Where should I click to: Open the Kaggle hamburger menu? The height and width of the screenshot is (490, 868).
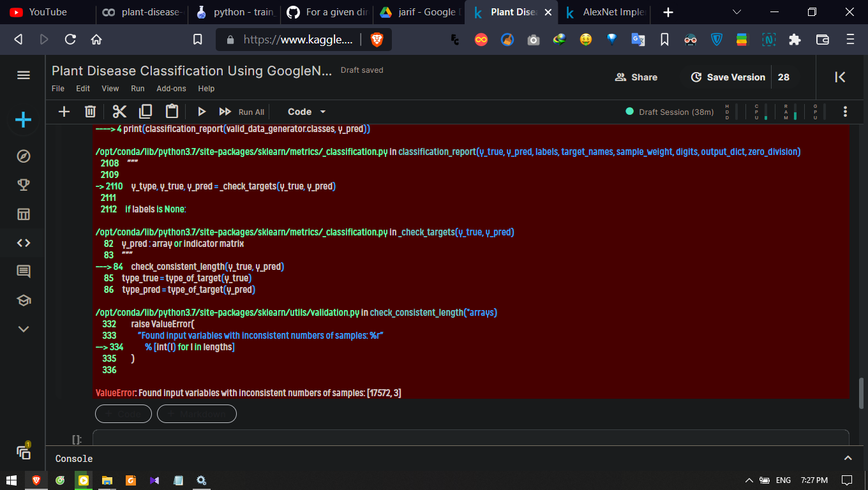pos(24,75)
